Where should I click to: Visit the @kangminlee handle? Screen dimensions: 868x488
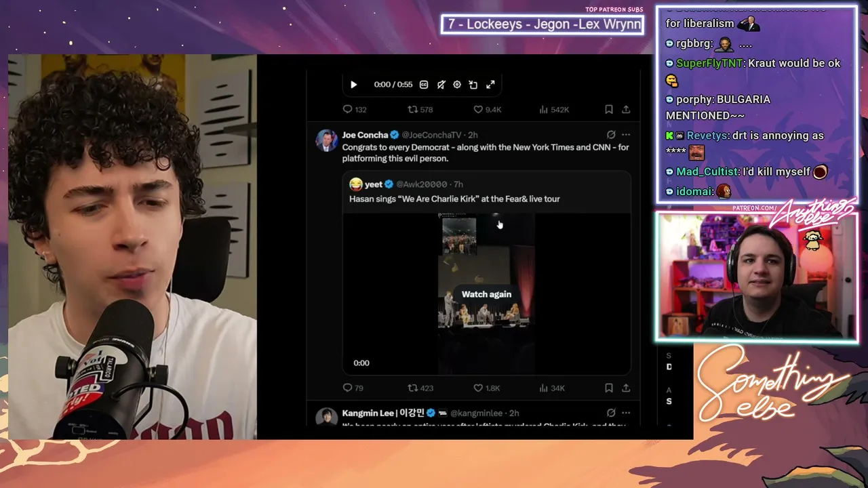point(477,413)
